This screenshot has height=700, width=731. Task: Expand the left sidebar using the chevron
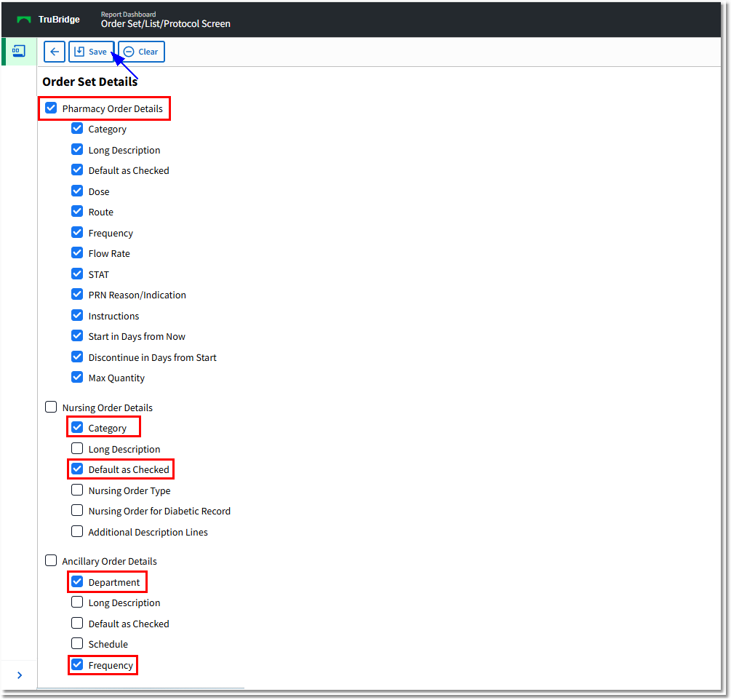click(18, 675)
